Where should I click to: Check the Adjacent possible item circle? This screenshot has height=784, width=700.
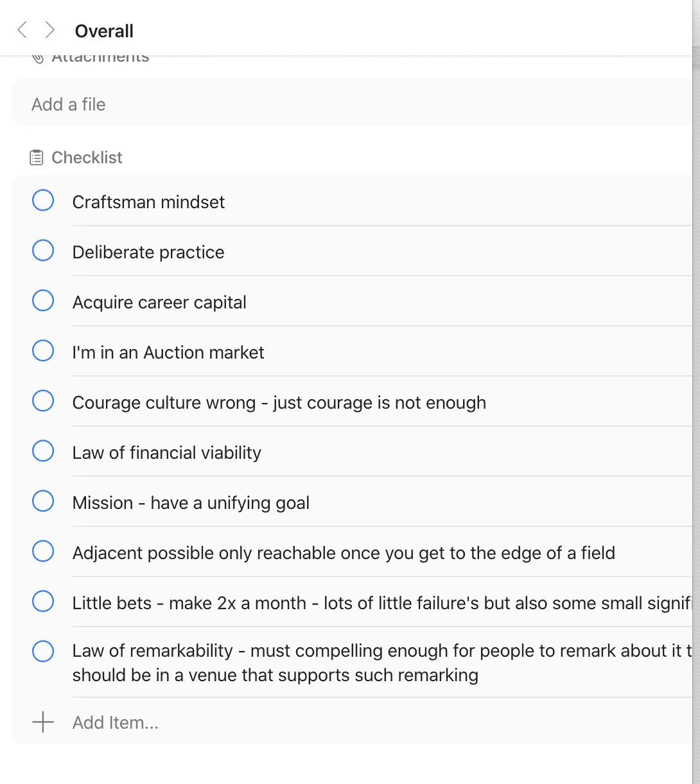pyautogui.click(x=43, y=551)
